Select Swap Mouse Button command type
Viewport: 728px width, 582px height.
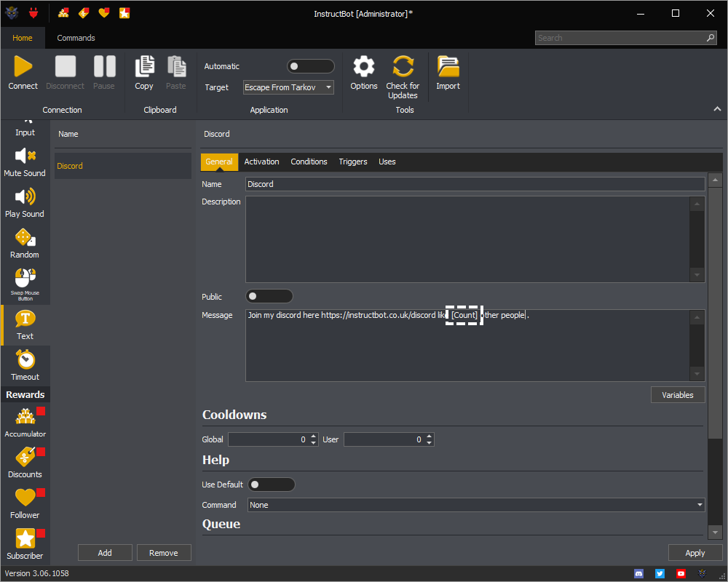point(25,284)
